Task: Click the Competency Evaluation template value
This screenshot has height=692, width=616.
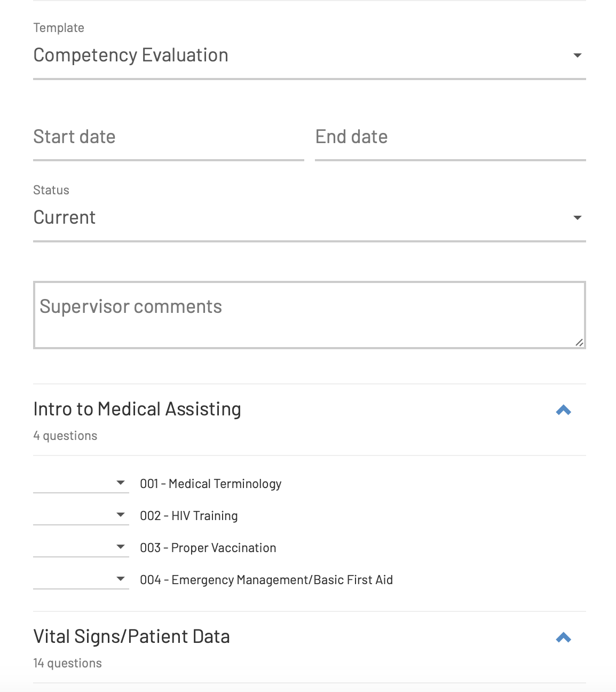Action: point(131,56)
